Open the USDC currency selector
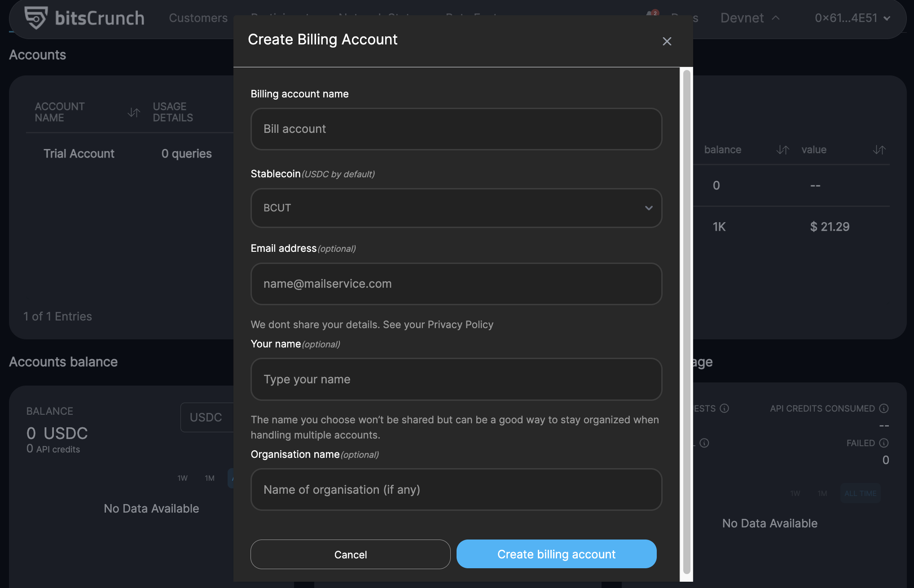This screenshot has height=588, width=914. click(x=207, y=417)
